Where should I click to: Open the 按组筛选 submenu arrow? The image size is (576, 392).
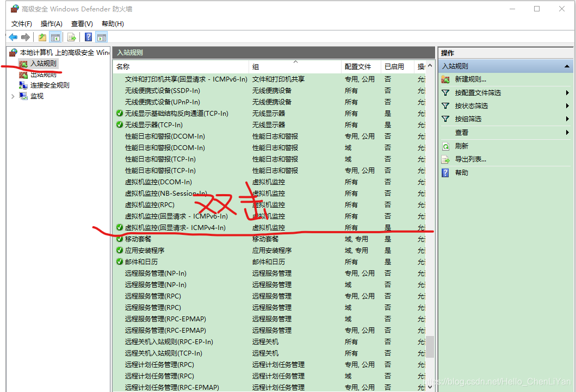[567, 119]
